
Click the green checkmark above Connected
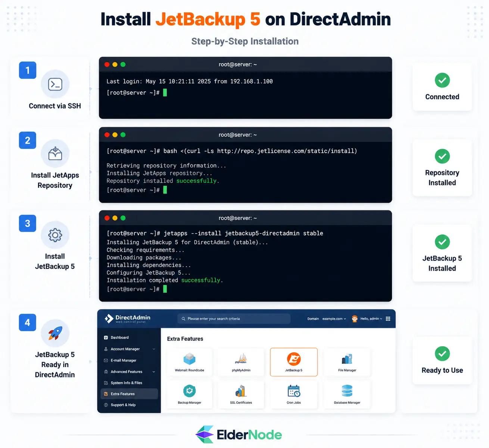pyautogui.click(x=442, y=80)
